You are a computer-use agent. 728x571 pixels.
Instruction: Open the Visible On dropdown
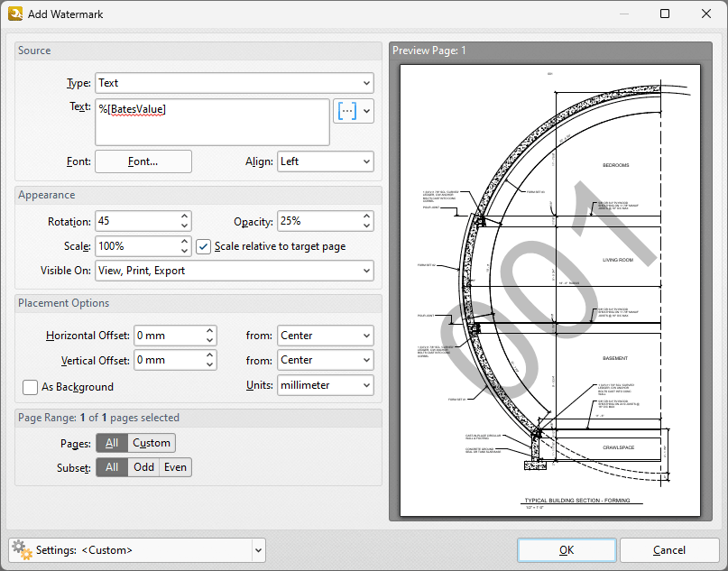[235, 271]
